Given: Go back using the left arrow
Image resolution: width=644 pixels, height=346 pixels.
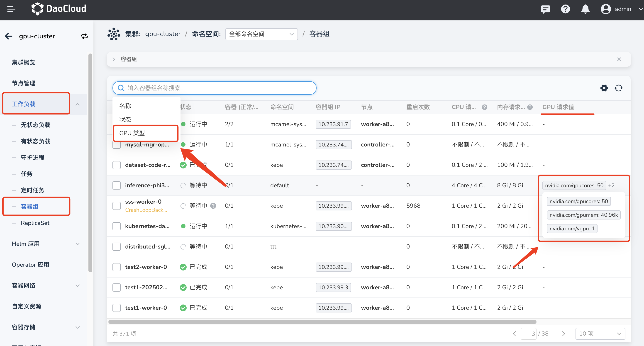Looking at the screenshot, I should 9,36.
